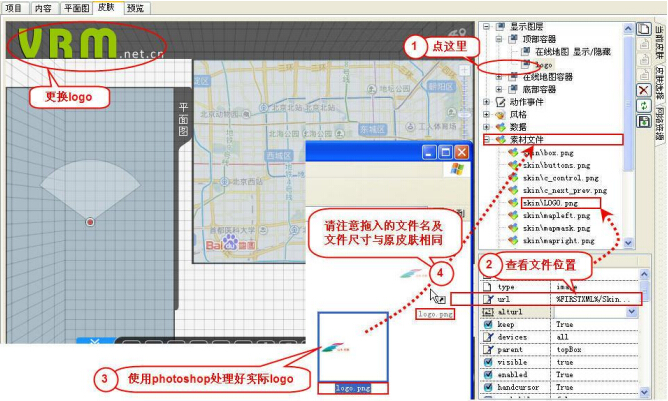Click the url property edit icon
Viewport: 668px width, 401px height.
coord(488,299)
